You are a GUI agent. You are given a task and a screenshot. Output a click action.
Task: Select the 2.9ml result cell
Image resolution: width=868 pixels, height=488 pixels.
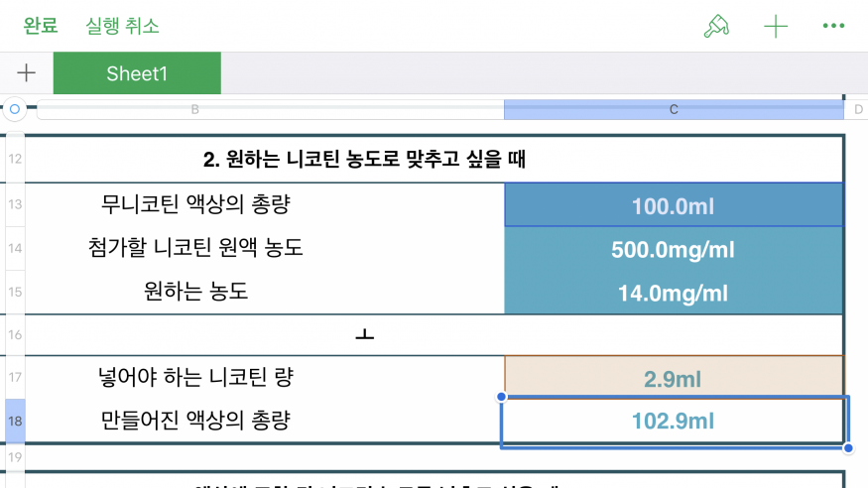(674, 377)
